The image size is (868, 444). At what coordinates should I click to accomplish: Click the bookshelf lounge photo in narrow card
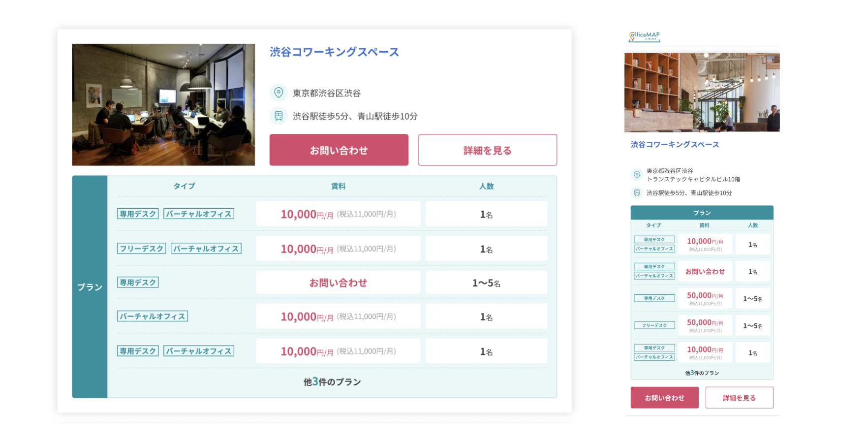point(702,93)
